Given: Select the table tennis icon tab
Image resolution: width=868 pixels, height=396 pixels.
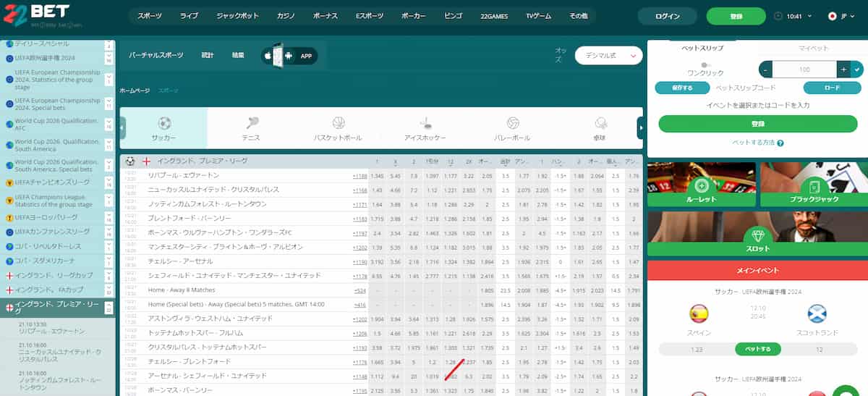Looking at the screenshot, I should tap(600, 123).
